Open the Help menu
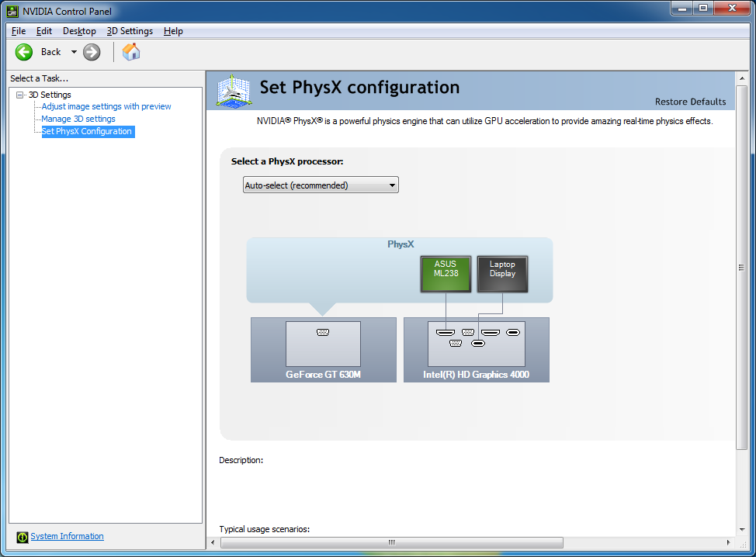 173,31
